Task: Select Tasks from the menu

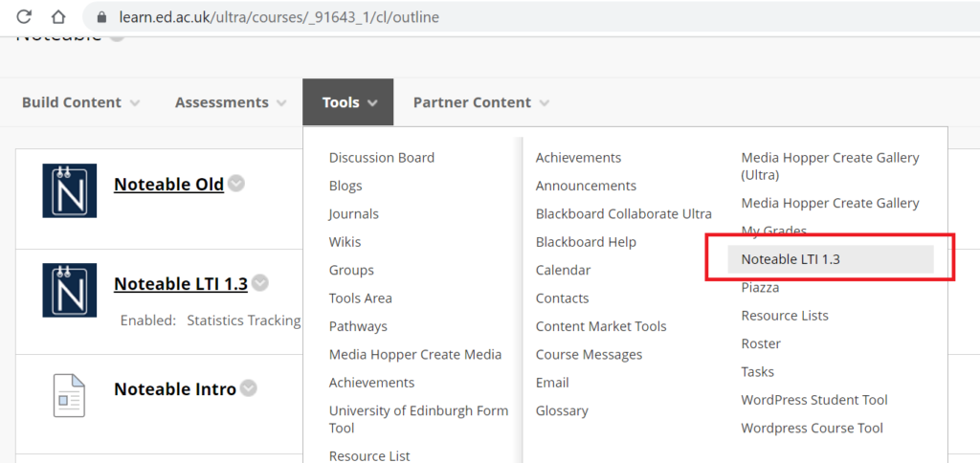Action: point(758,372)
